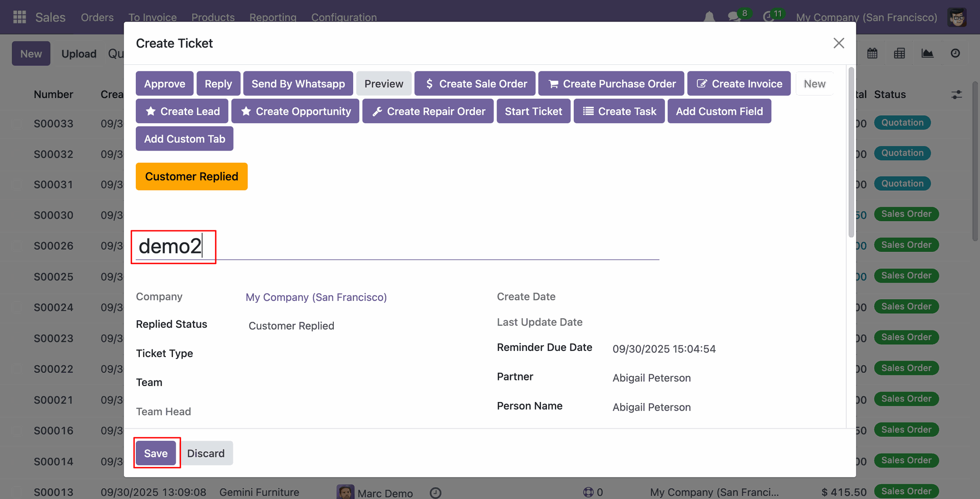Screen dimensions: 980x499
Task: Open the Team dropdown field
Action: pyautogui.click(x=357, y=383)
